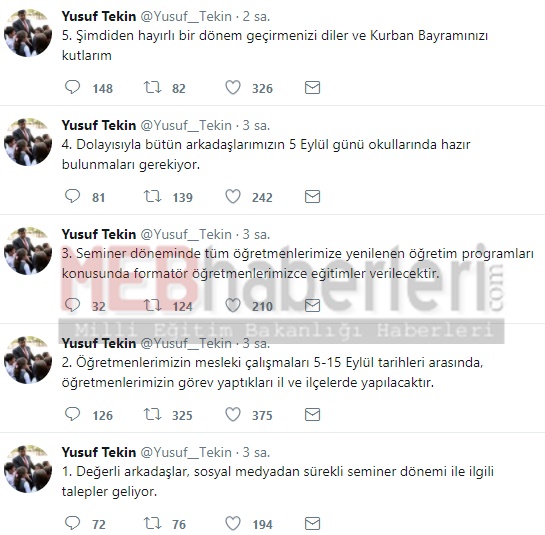Retweet the tweet with 76 retweets
This screenshot has width=545, height=535.
(x=153, y=523)
